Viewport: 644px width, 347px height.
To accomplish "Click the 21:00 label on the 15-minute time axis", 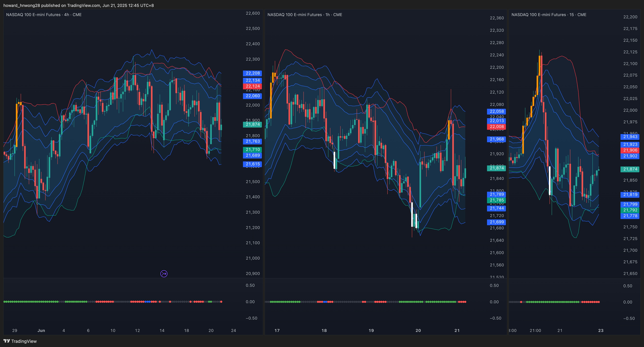I will [535, 331].
